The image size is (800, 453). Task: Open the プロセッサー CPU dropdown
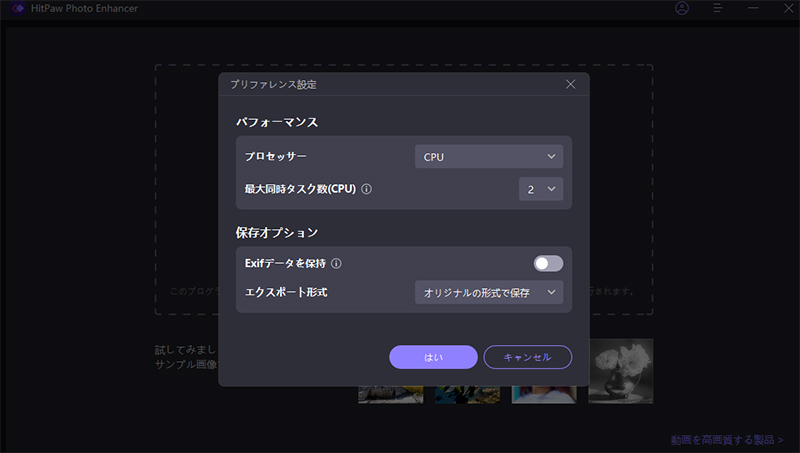click(489, 157)
